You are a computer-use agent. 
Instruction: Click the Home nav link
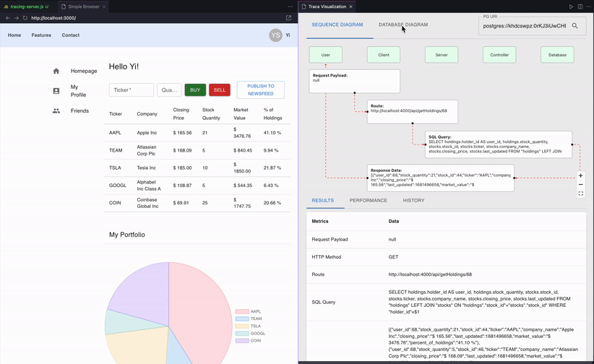tap(14, 35)
